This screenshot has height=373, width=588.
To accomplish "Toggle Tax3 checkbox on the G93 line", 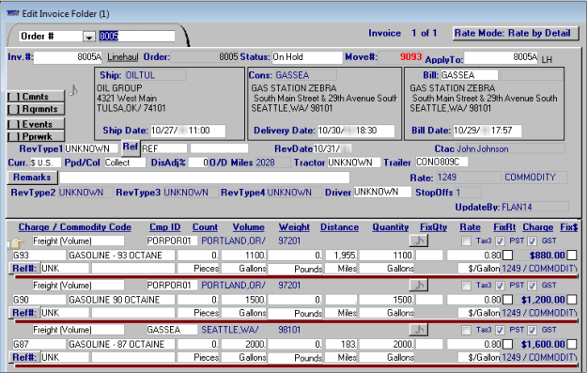I will (466, 241).
